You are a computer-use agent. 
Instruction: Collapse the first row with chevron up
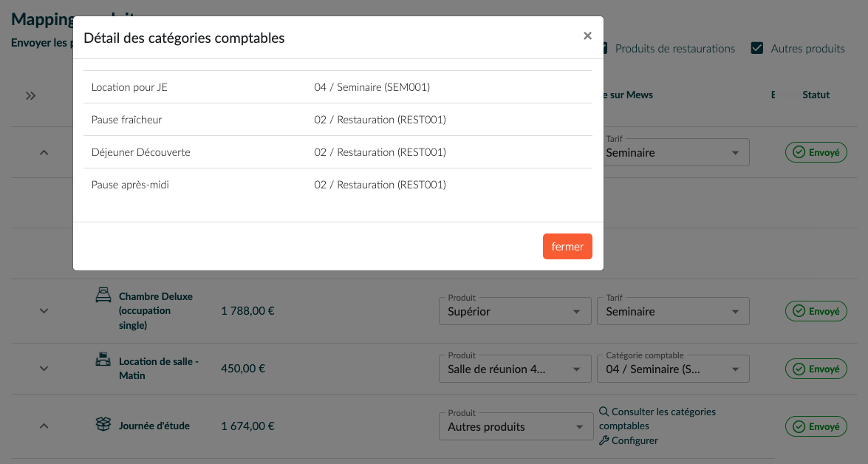click(44, 152)
